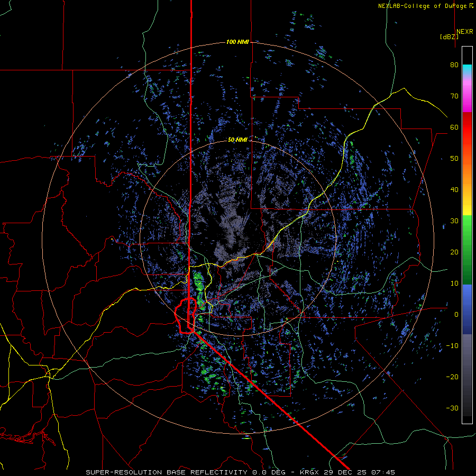Click the 60 value on the dBZ scale
Viewport: 476px width, 476px height.
pyautogui.click(x=454, y=127)
